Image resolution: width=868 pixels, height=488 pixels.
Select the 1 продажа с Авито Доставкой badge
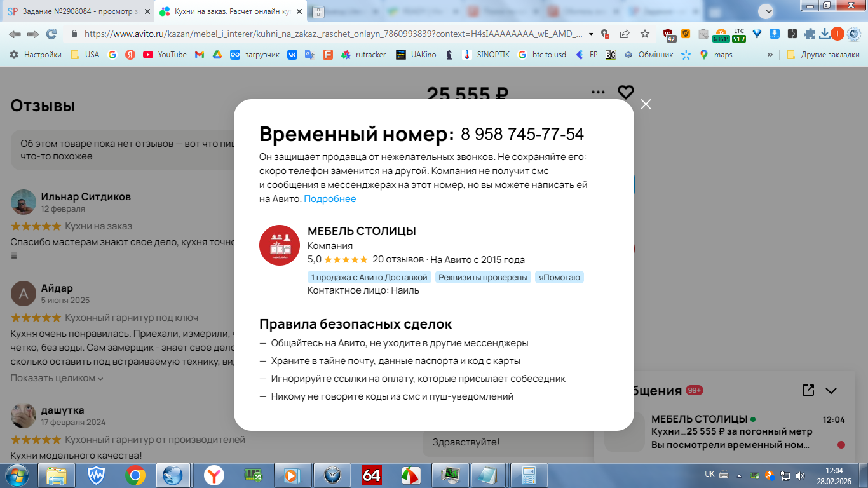tap(369, 277)
